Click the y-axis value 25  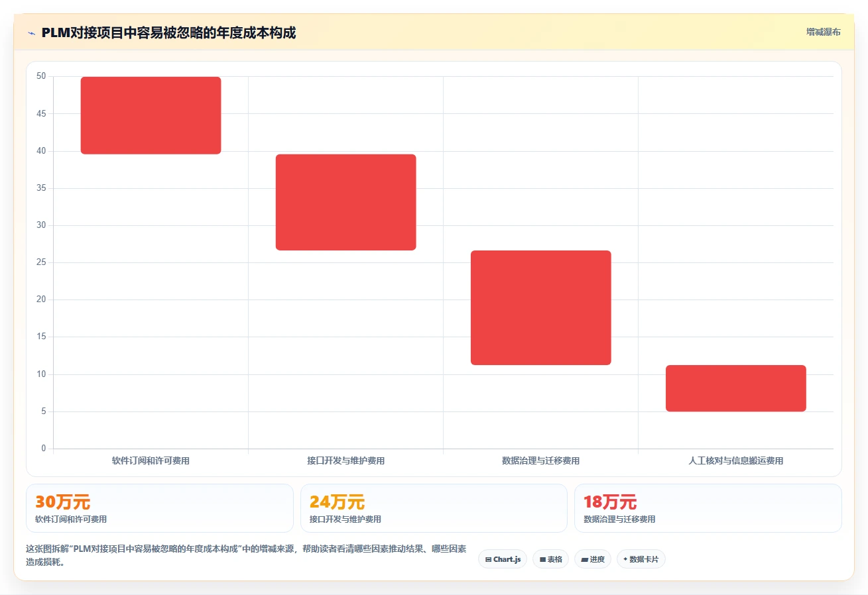click(41, 262)
